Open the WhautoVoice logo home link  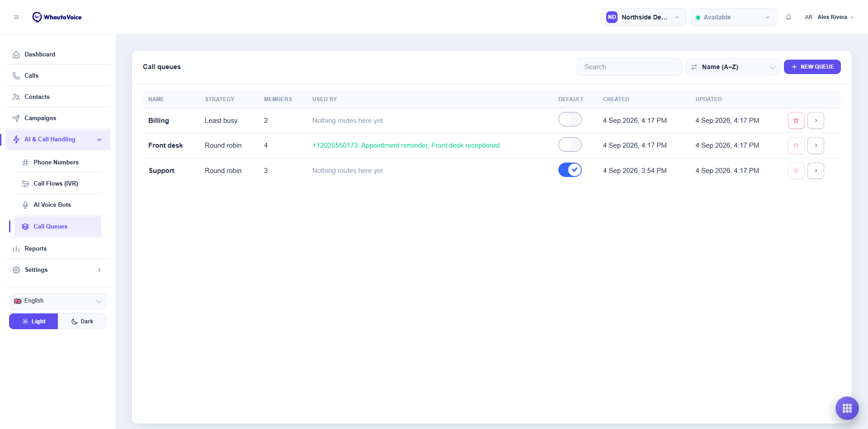tap(57, 17)
